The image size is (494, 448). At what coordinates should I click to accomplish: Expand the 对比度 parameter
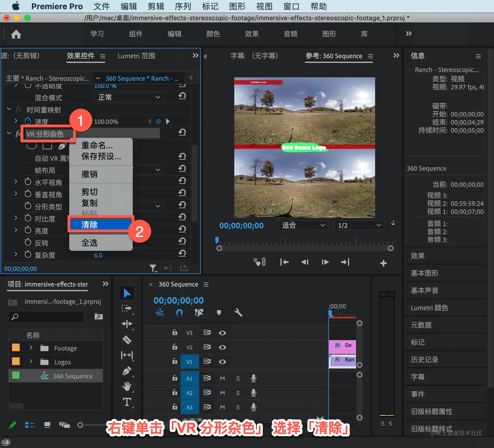[x=16, y=217]
